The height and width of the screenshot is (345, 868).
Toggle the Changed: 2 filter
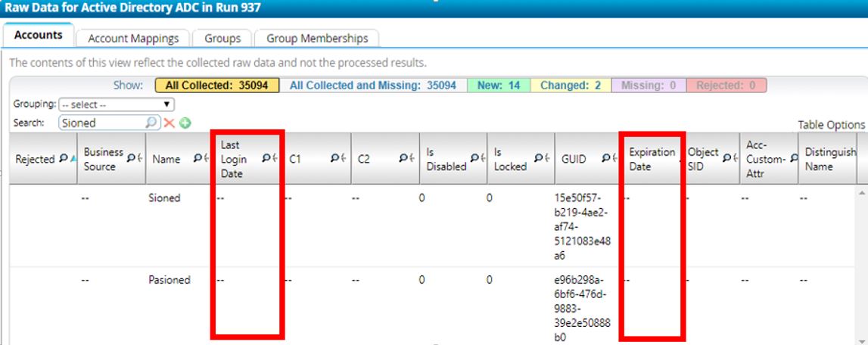(571, 85)
